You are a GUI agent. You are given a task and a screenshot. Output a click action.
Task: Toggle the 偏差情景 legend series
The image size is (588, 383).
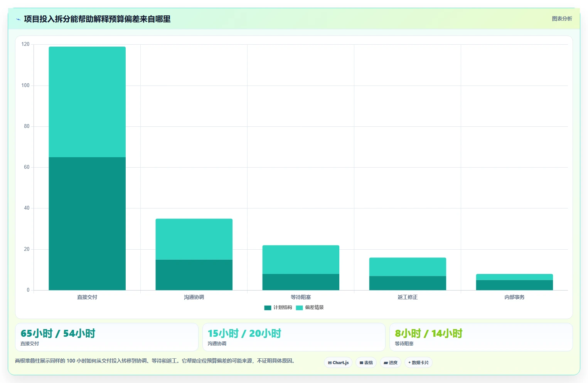(x=310, y=307)
